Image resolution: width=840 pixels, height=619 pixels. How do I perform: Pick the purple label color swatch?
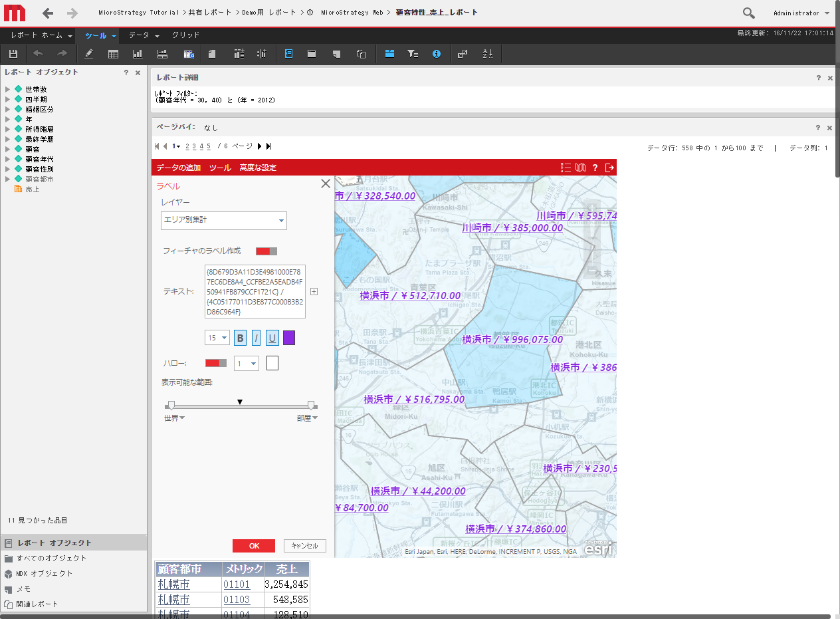(x=289, y=338)
